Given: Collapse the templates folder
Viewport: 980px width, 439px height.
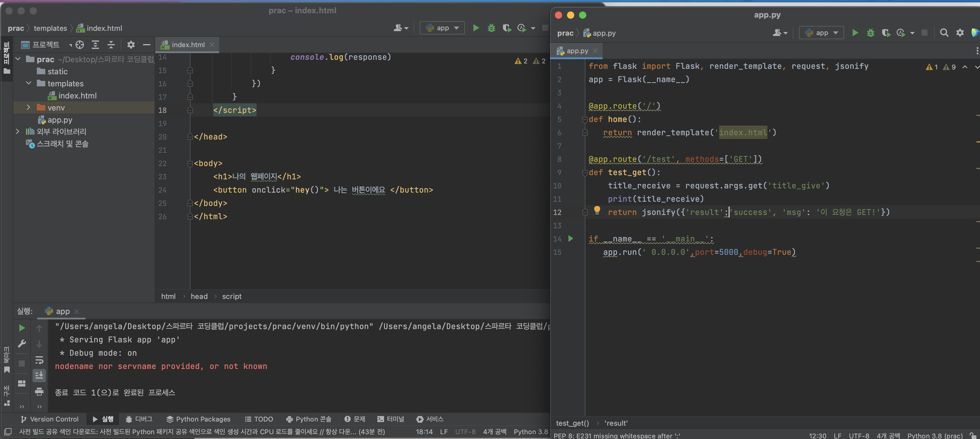Looking at the screenshot, I should click(29, 83).
